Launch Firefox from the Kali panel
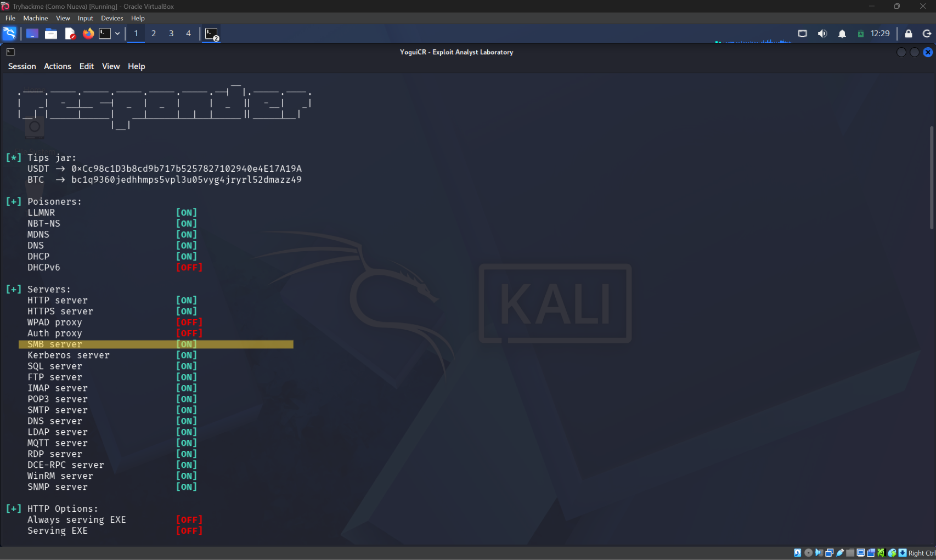 tap(88, 33)
